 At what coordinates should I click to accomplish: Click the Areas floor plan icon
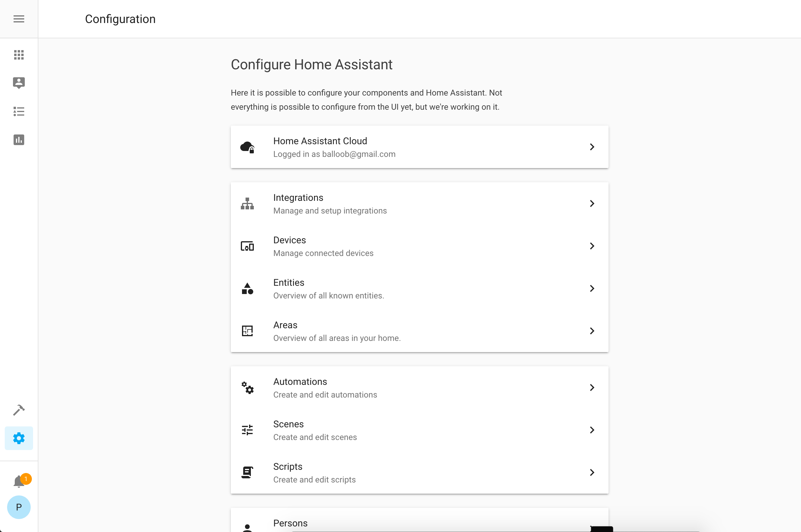pyautogui.click(x=247, y=331)
